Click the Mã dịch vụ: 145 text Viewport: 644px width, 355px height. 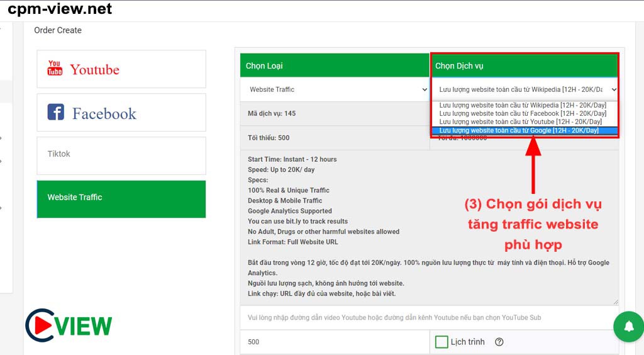click(x=272, y=113)
